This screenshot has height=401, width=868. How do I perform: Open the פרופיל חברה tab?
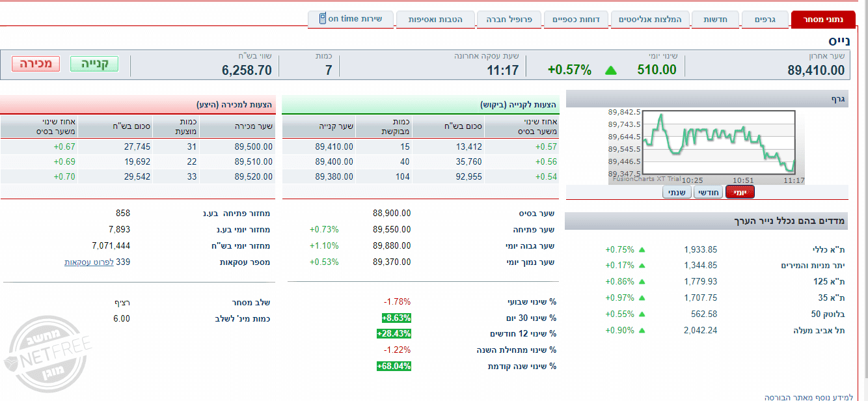(509, 20)
